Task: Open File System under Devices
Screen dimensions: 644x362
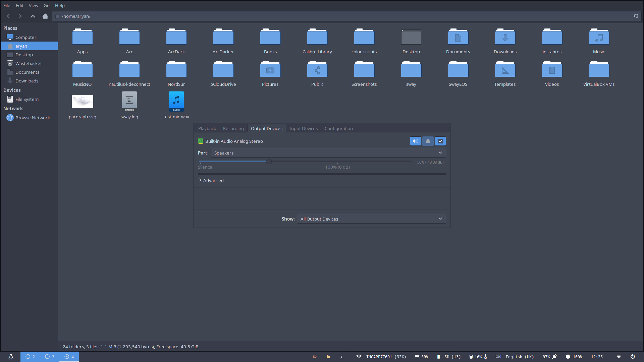Action: (29, 99)
